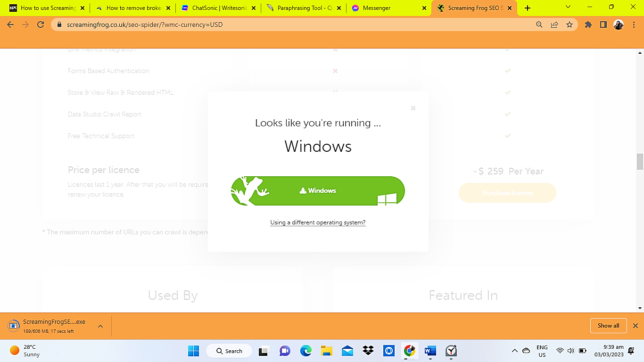Click the browser back arrow

pyautogui.click(x=10, y=25)
